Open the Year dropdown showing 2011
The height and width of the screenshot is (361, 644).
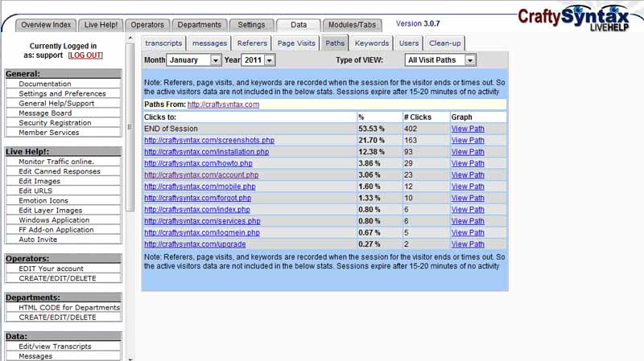(x=258, y=59)
